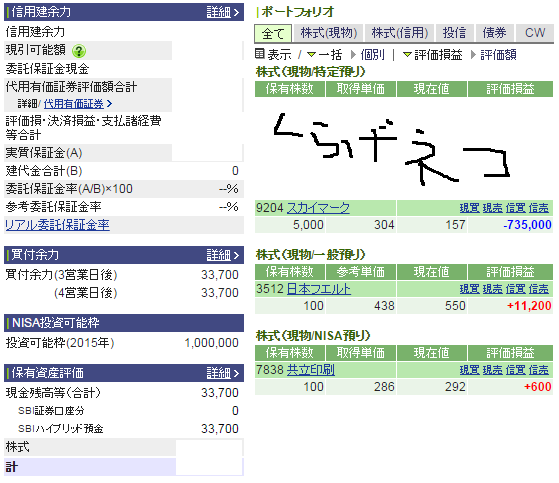The height and width of the screenshot is (483, 559).
Task: Switch to the 株式(現物) tab
Action: (328, 33)
